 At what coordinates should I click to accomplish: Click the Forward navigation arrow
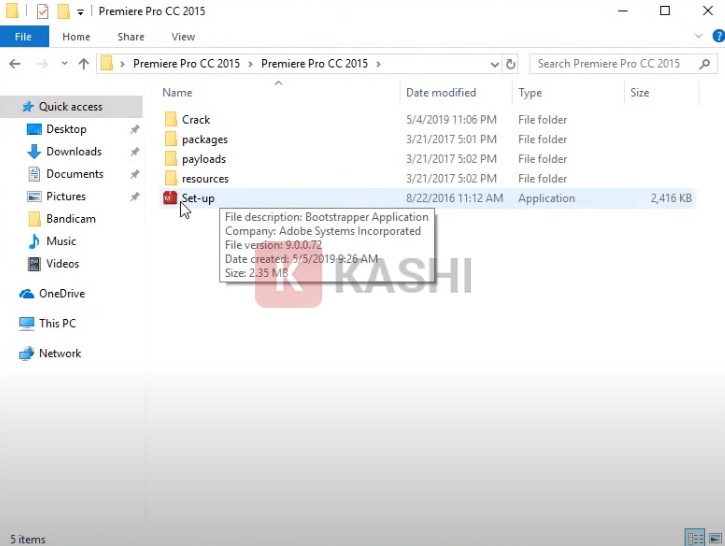coord(42,64)
